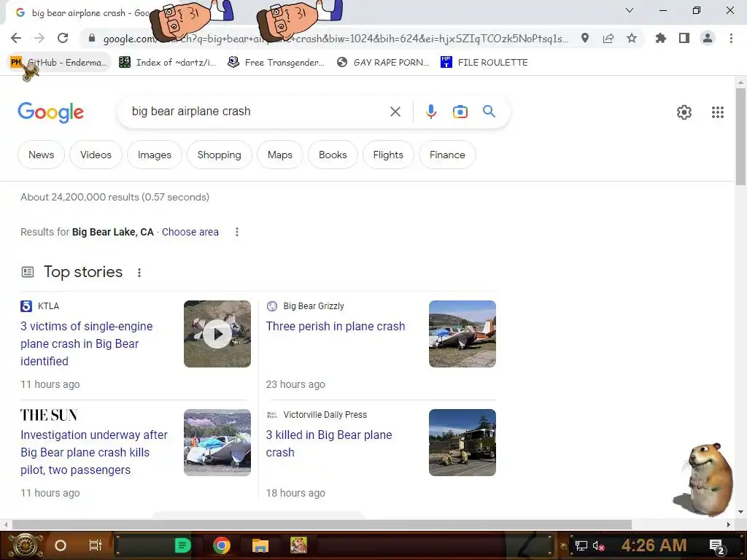Open Cortana circle on taskbar

(x=60, y=545)
